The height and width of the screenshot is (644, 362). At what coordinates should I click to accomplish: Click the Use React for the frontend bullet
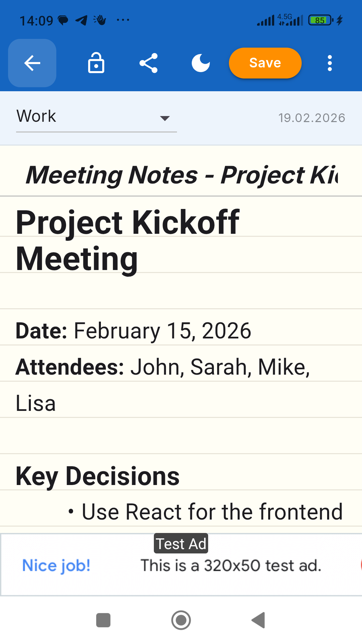point(205,512)
